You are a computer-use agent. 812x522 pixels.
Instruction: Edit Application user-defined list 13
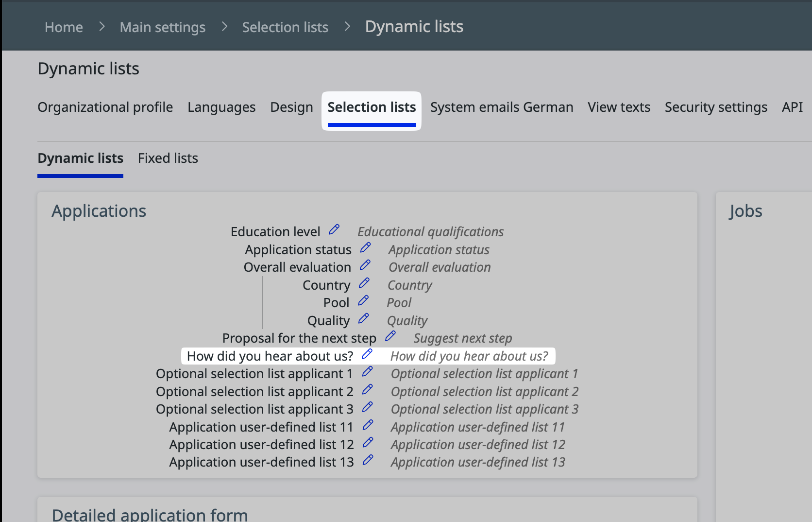(x=368, y=460)
